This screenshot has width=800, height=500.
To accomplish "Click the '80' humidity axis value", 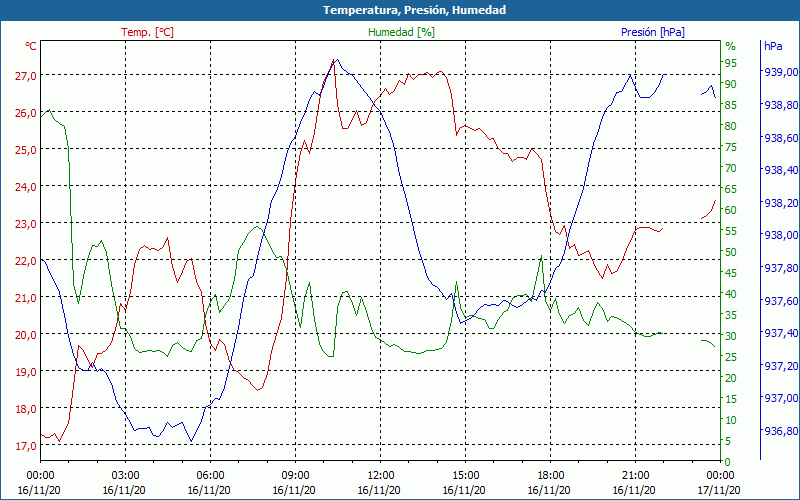I will click(x=731, y=126).
